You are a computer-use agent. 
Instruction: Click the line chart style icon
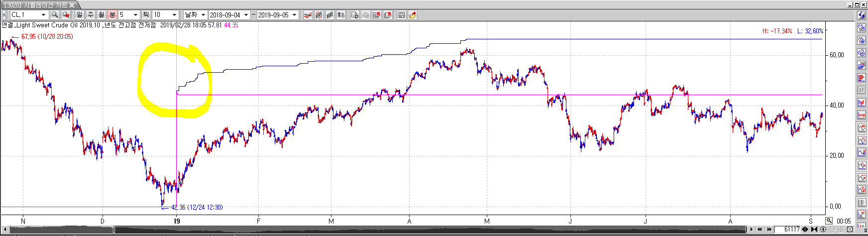click(x=308, y=15)
